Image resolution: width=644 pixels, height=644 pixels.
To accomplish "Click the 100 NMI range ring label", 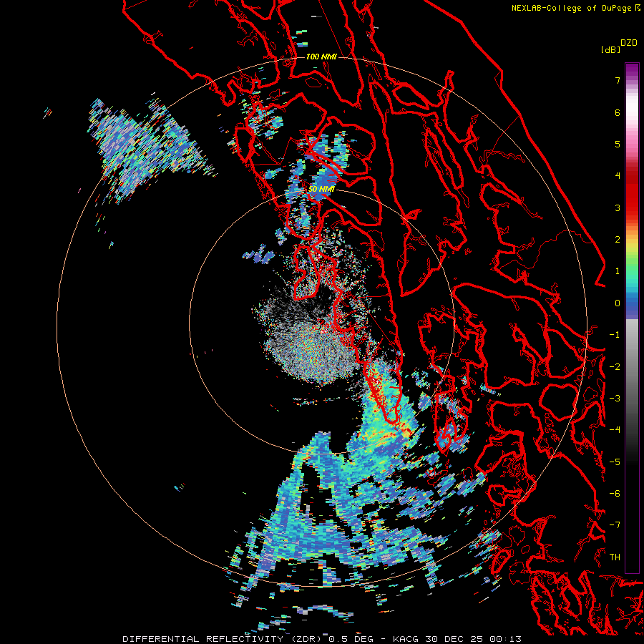I will [x=321, y=57].
